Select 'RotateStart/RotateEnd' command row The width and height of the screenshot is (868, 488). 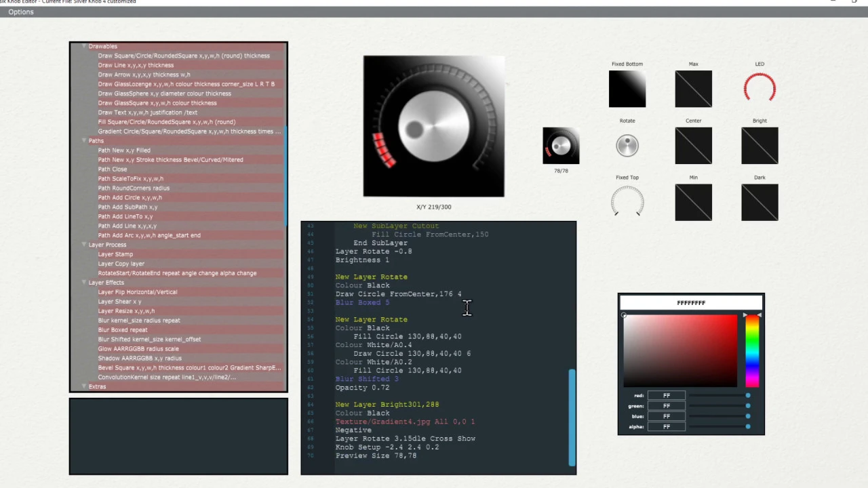(177, 273)
